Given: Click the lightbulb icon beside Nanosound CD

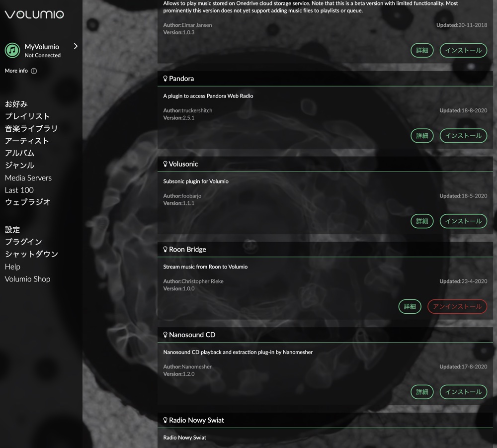Looking at the screenshot, I should [x=165, y=335].
